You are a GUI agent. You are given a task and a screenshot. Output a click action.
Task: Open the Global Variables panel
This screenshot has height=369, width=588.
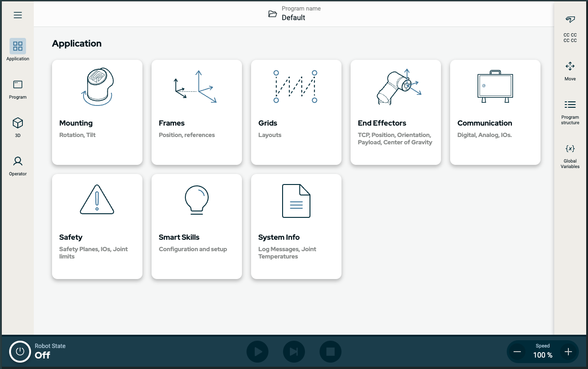(570, 153)
